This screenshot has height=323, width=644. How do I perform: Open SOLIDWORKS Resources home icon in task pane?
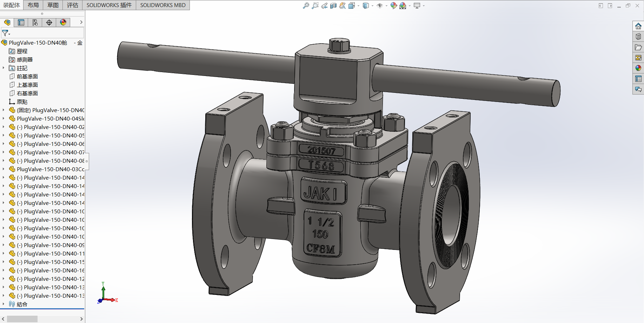[x=638, y=26]
